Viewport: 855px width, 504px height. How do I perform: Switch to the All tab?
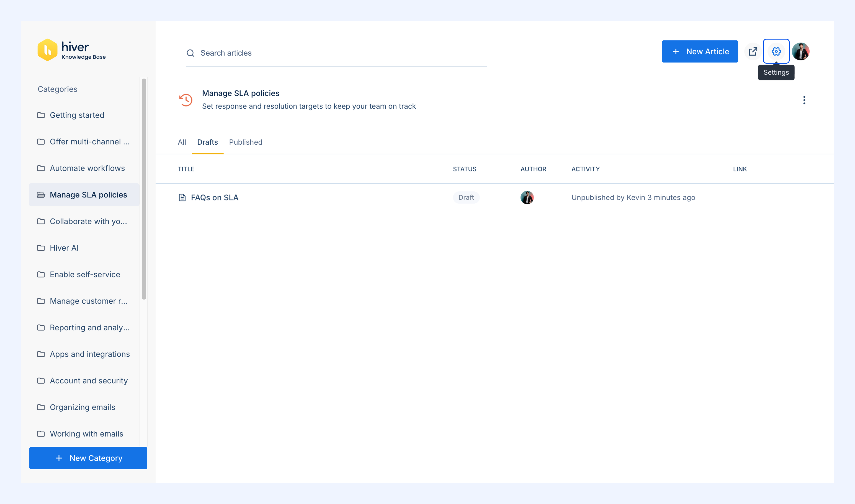click(182, 142)
